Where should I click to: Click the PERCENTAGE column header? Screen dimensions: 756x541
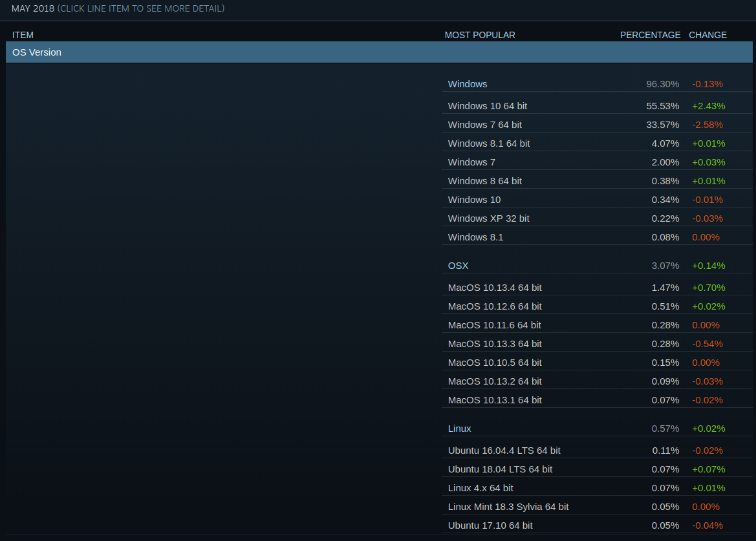[x=650, y=35]
